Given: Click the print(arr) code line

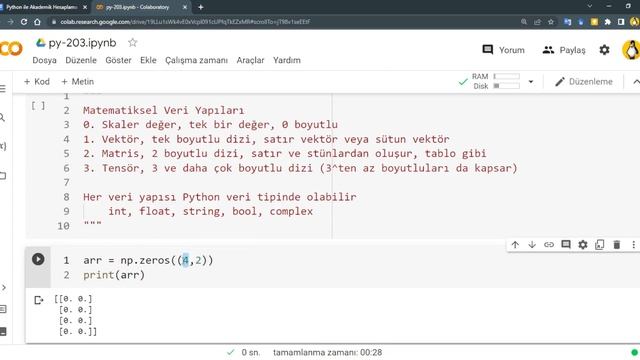Looking at the screenshot, I should coord(114,275).
